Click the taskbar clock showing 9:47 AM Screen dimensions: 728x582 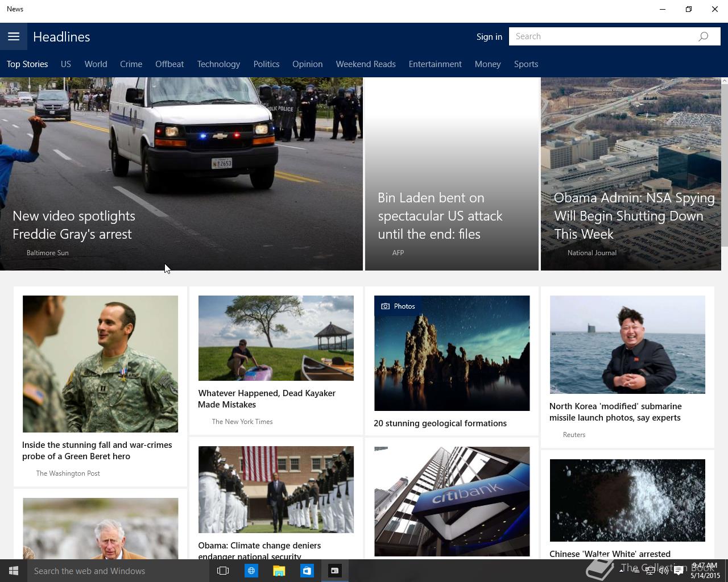click(705, 571)
